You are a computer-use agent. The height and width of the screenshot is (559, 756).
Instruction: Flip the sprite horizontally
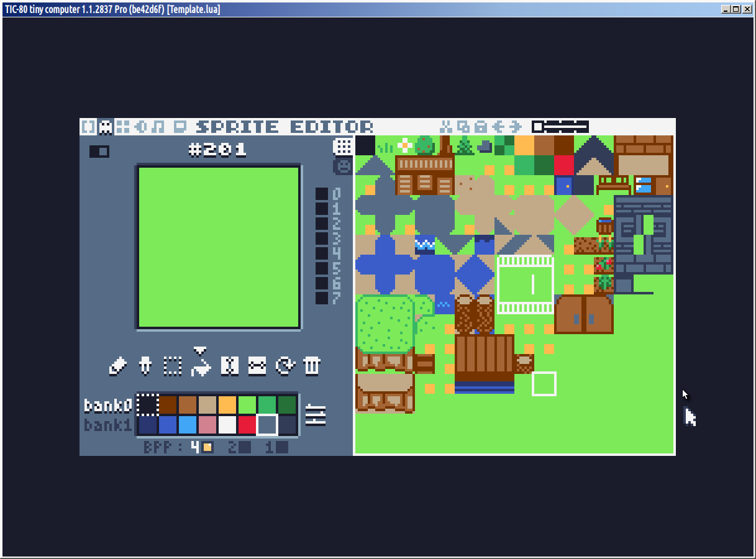tap(229, 366)
